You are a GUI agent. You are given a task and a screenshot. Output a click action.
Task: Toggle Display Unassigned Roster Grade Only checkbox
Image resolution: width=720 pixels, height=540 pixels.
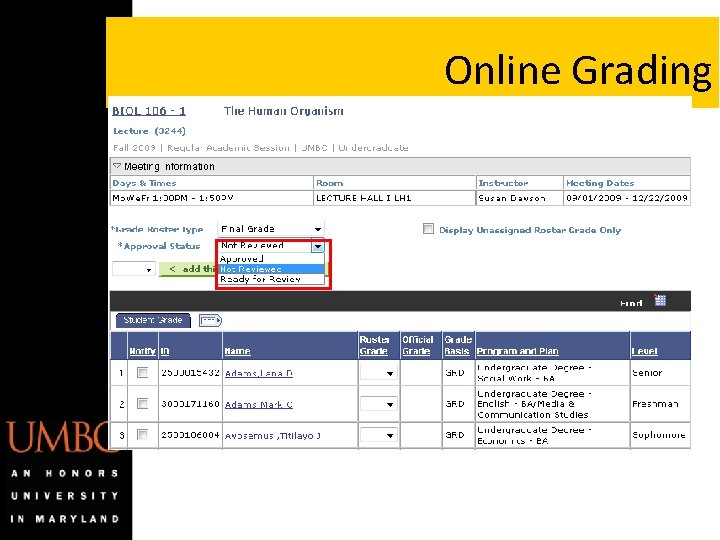428,229
